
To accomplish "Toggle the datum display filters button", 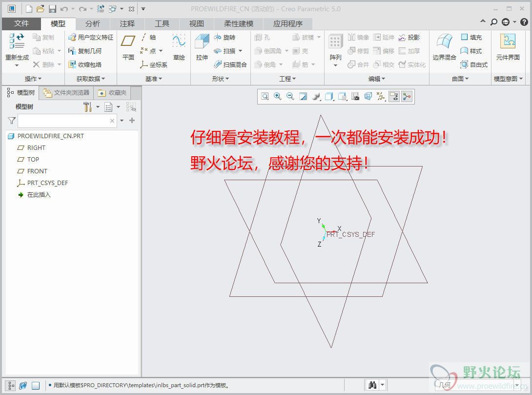I will coord(381,97).
